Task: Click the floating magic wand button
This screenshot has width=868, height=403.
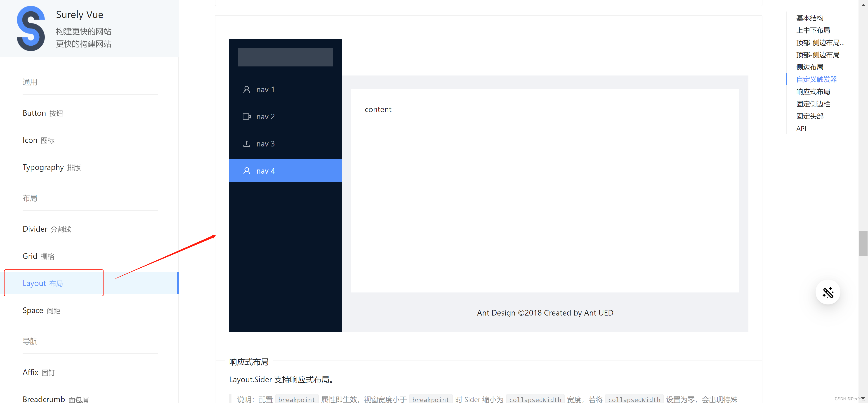Action: point(828,292)
